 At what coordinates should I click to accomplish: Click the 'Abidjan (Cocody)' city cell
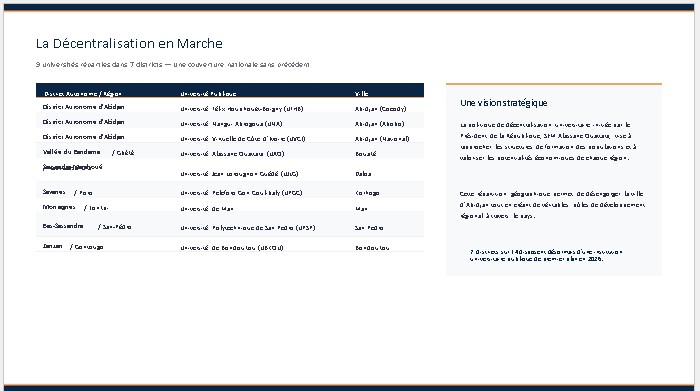click(x=380, y=108)
